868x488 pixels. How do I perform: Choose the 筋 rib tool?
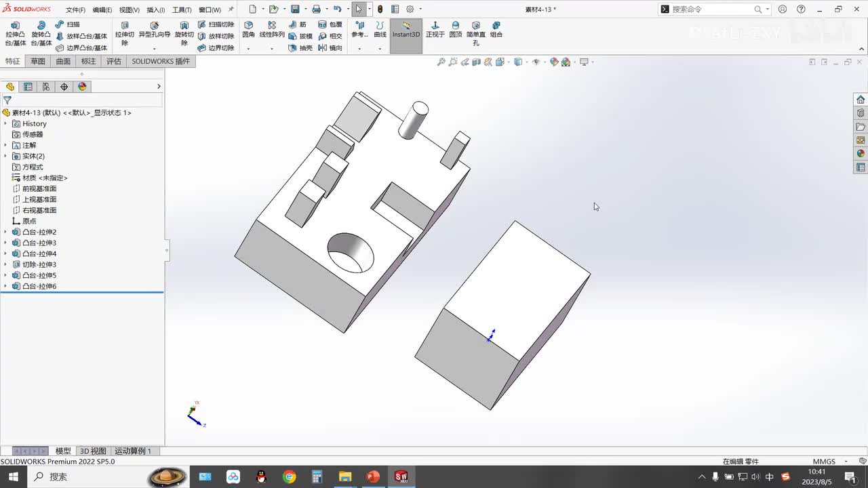click(297, 24)
